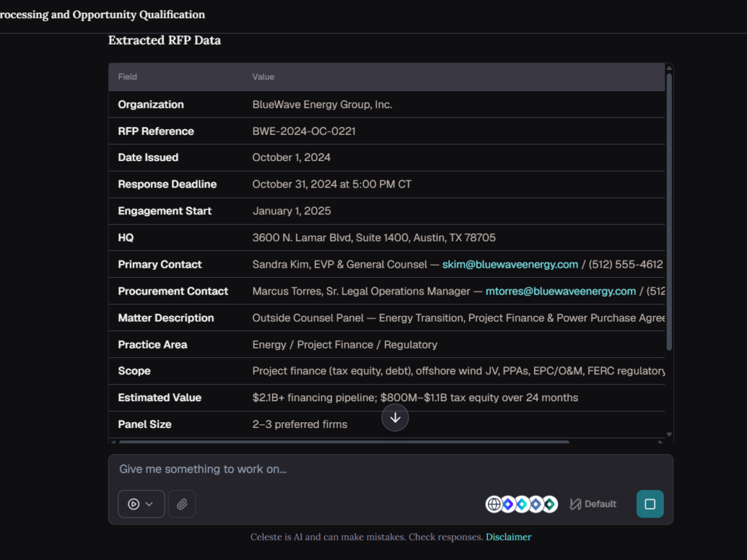The width and height of the screenshot is (747, 560).
Task: Select the 'Procurement Contact' field label
Action: [x=173, y=291]
